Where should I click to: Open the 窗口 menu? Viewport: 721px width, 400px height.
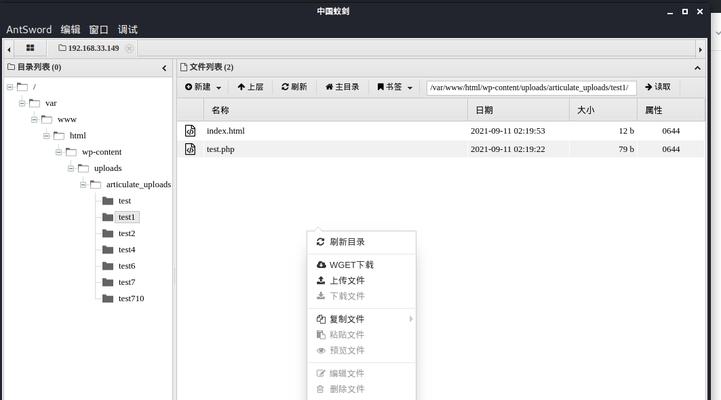[x=98, y=29]
